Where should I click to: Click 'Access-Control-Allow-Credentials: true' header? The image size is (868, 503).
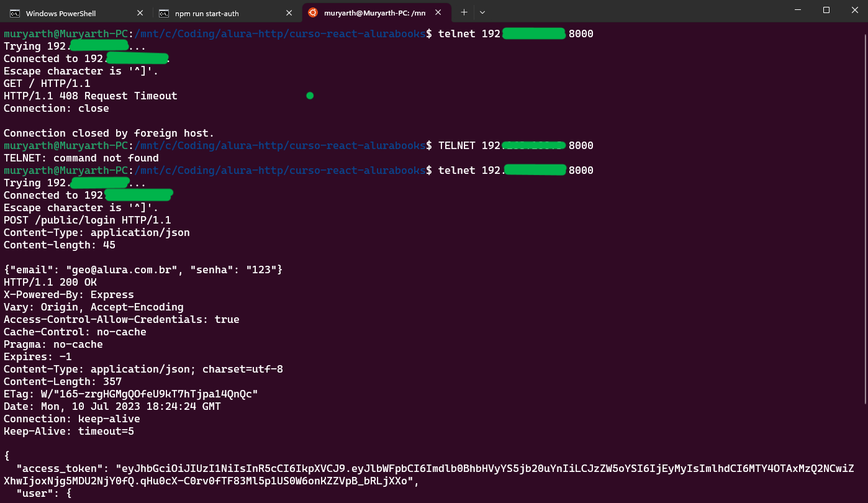(x=122, y=319)
